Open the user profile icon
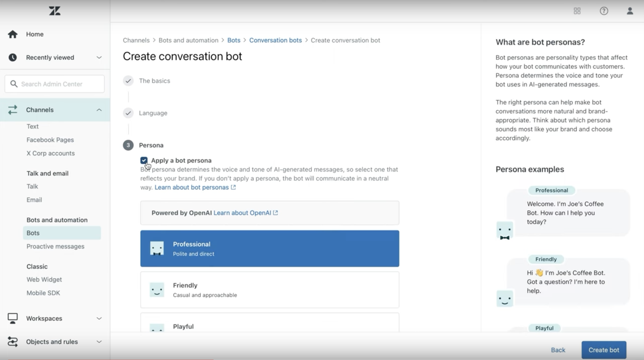The width and height of the screenshot is (644, 360). (630, 11)
